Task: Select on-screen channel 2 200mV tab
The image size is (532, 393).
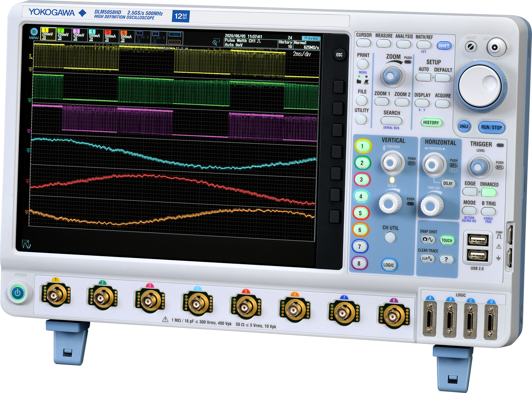Action: 64,34
